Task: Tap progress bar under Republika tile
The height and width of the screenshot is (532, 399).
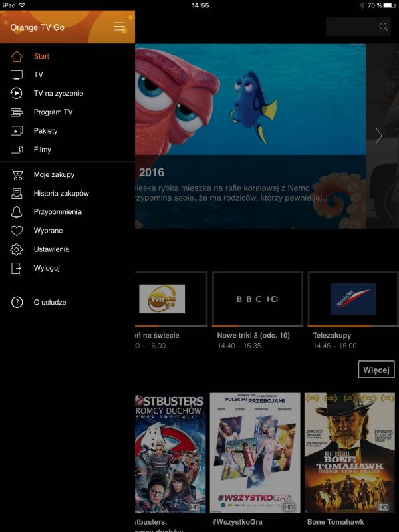Action: click(353, 326)
